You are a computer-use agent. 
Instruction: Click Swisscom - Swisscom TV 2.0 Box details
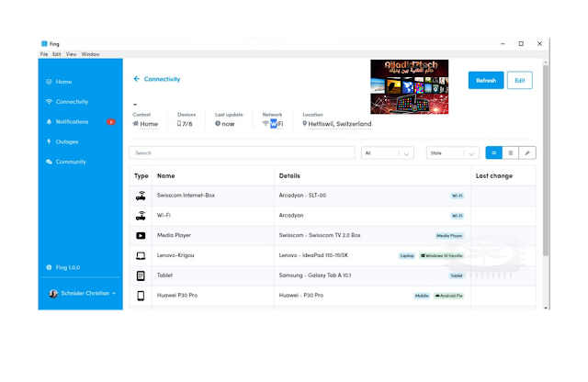coord(320,235)
